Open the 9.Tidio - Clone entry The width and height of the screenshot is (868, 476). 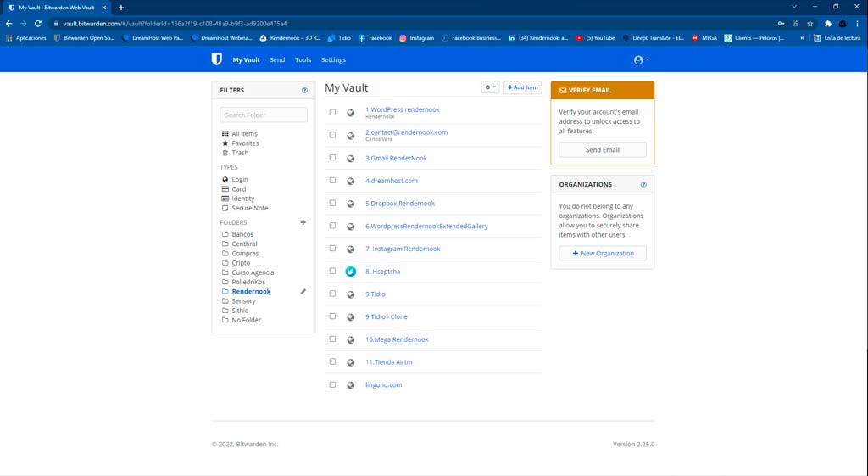(387, 317)
